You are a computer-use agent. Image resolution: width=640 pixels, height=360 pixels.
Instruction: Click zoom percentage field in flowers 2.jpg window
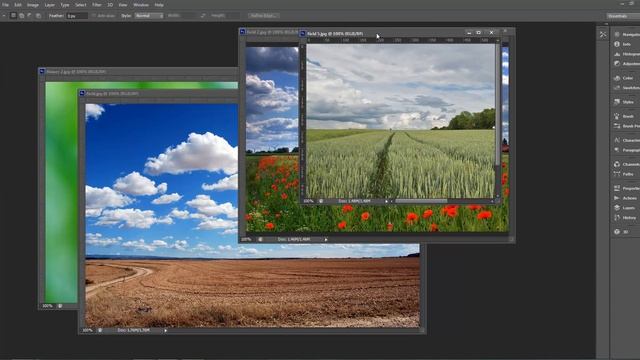click(47, 306)
